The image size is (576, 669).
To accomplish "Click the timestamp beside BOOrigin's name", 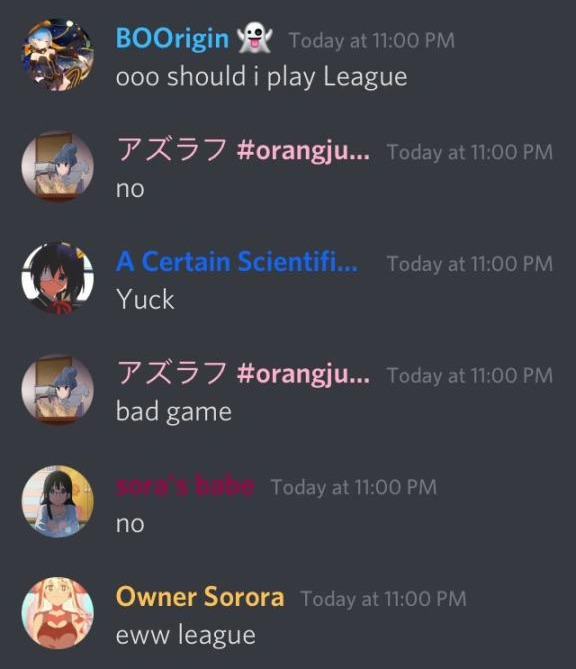I will (x=372, y=41).
